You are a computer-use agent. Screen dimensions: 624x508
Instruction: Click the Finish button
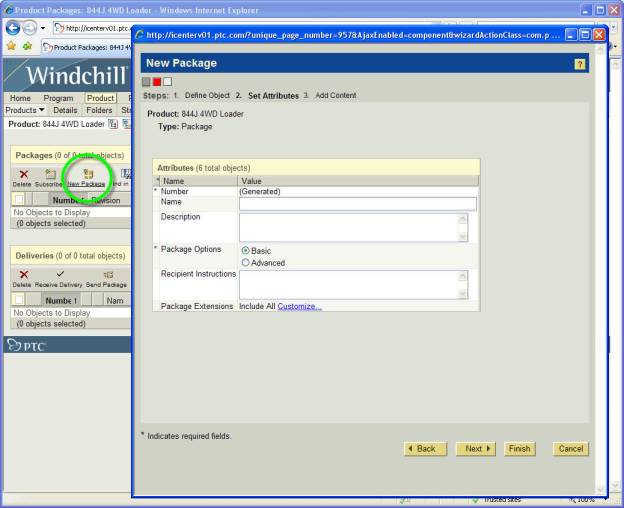(x=519, y=449)
